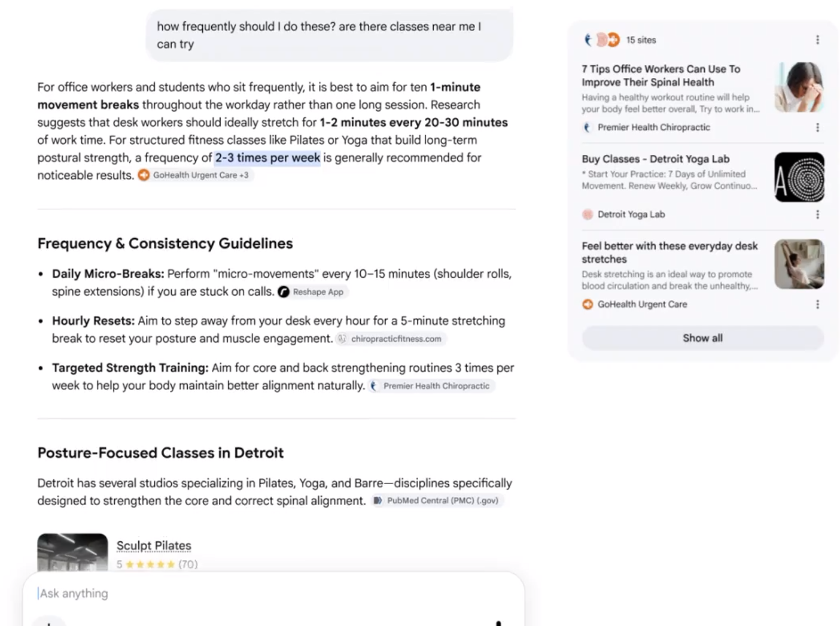Open the Sculpt Pilates link

coord(154,546)
